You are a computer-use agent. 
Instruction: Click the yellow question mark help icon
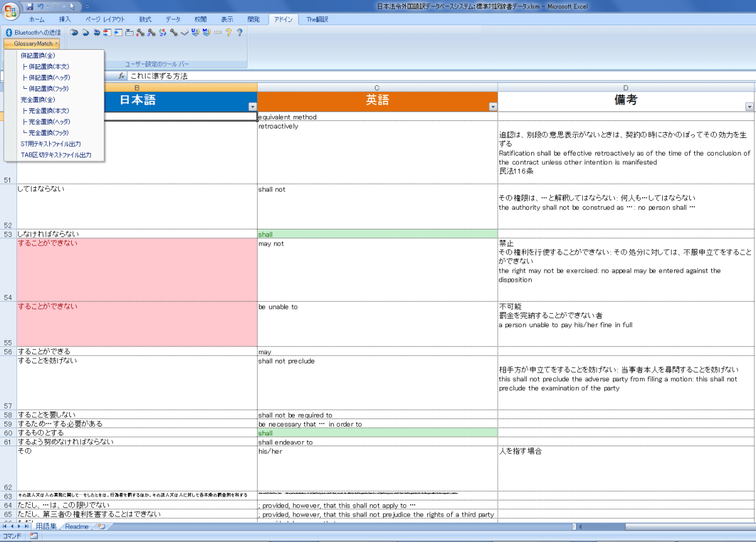tap(228, 32)
